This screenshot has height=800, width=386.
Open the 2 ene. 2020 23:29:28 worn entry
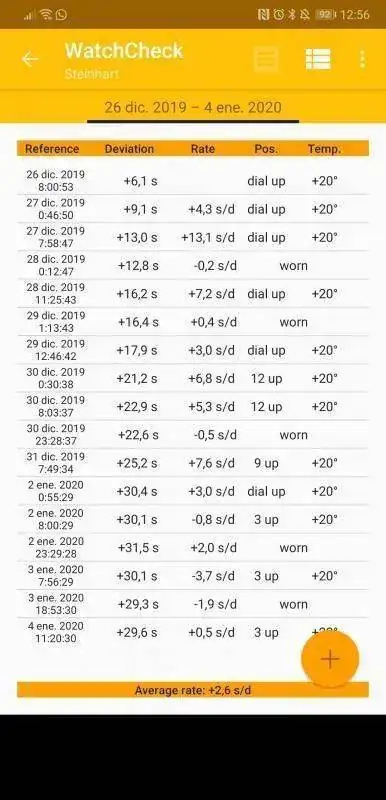click(x=193, y=547)
